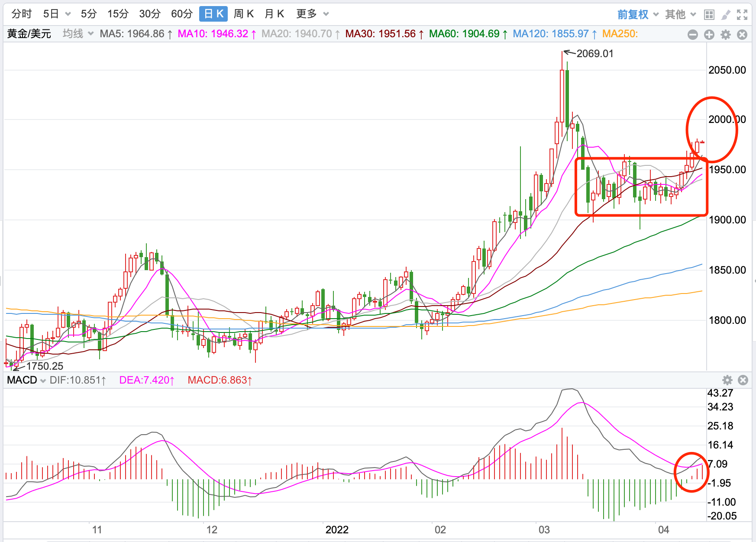Open the multi-chart grid layout
This screenshot has width=756, height=542.
click(709, 15)
